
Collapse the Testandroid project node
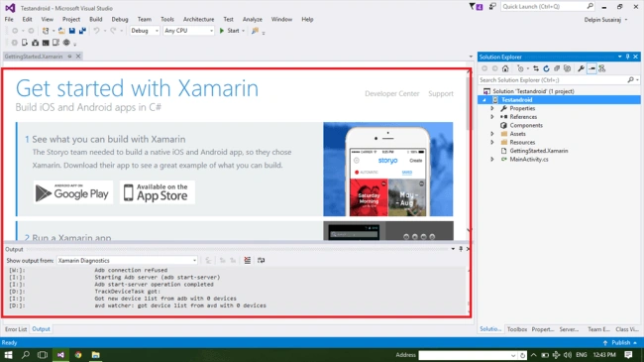point(484,100)
